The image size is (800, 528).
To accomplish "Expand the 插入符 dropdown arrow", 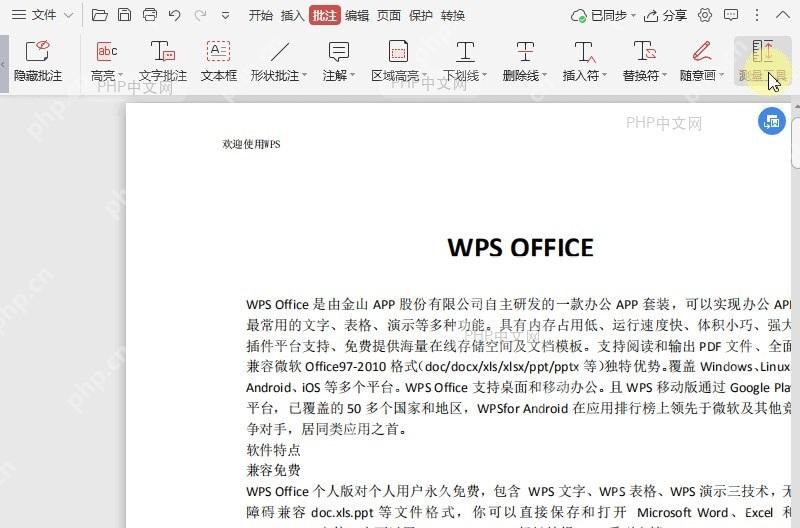I will coord(605,76).
